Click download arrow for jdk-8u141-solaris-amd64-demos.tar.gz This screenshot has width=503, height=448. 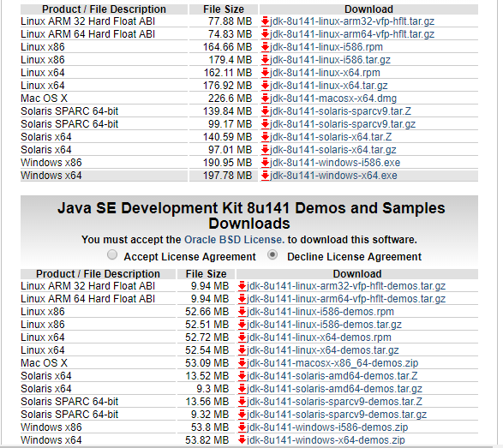coord(242,389)
